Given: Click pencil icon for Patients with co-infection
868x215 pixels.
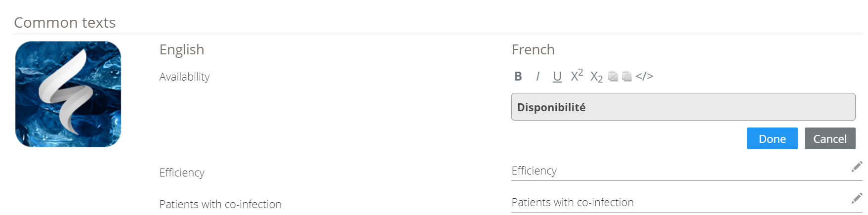Looking at the screenshot, I should [x=857, y=198].
